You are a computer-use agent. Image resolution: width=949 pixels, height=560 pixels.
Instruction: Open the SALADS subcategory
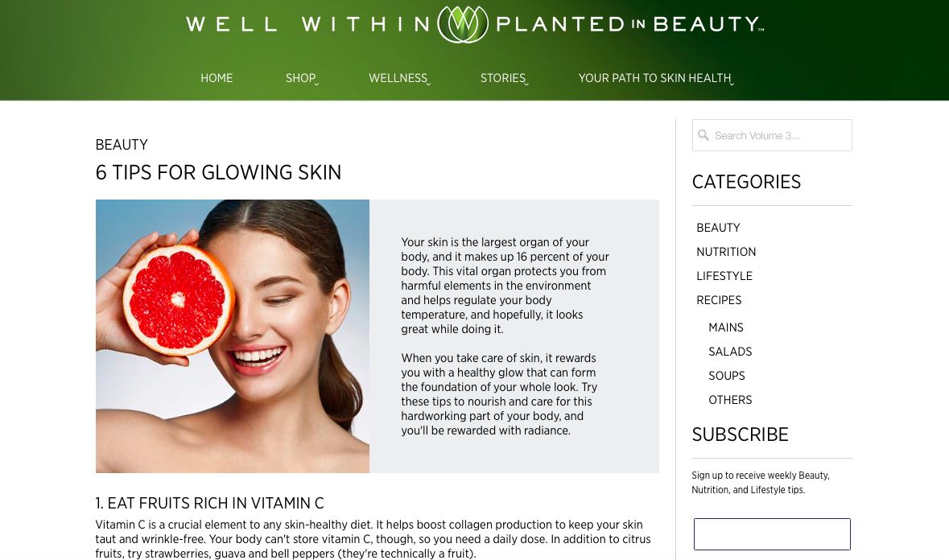730,352
